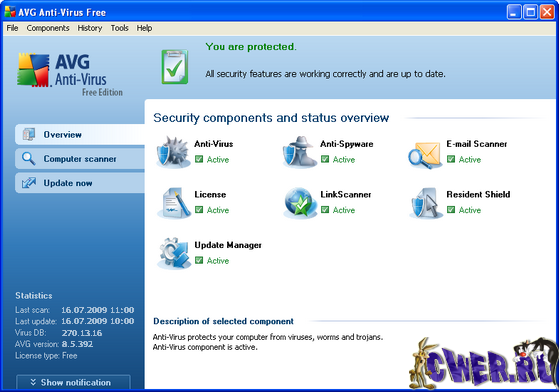Open the Update Manager gear icon
Viewport: 559px width, 392px height.
click(174, 253)
